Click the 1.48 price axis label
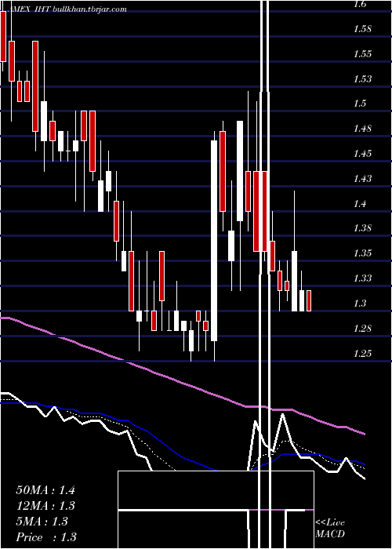Viewport: 392px width, 549px height. [x=363, y=129]
